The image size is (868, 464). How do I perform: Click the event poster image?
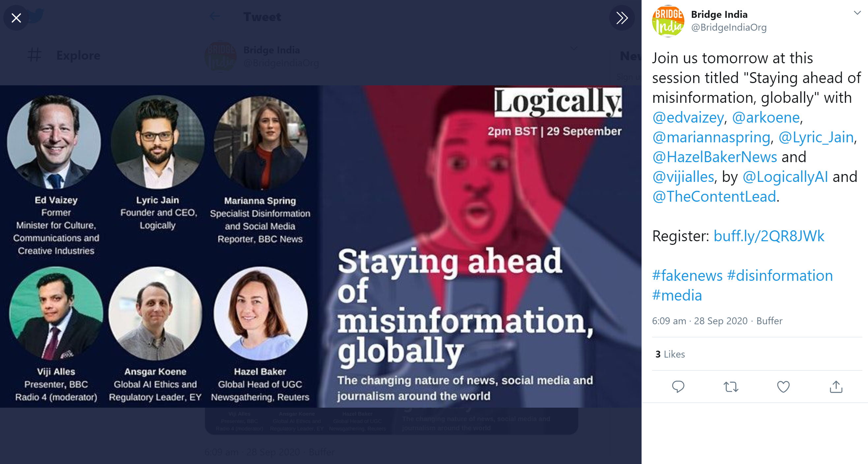point(320,246)
